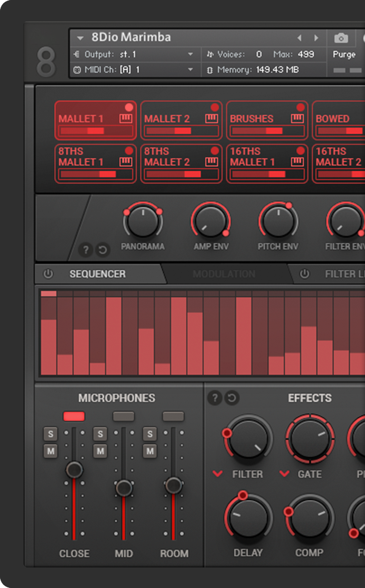Switch to the SEQUENCER tab
365x588 pixels.
click(97, 274)
